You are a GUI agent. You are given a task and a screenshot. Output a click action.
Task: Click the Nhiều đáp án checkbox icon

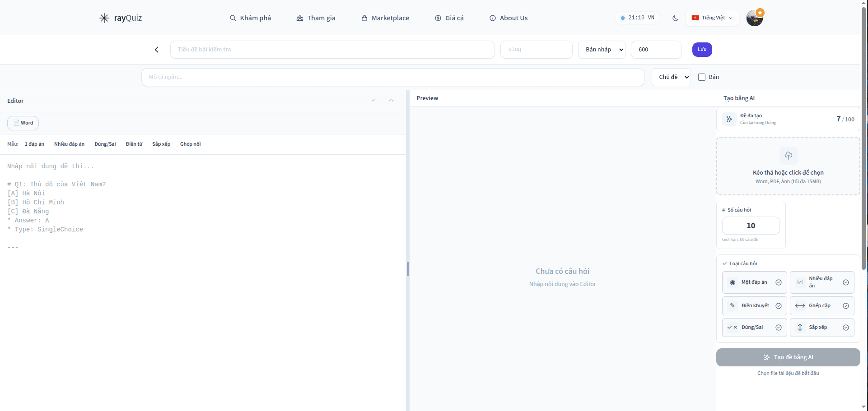[x=800, y=282]
